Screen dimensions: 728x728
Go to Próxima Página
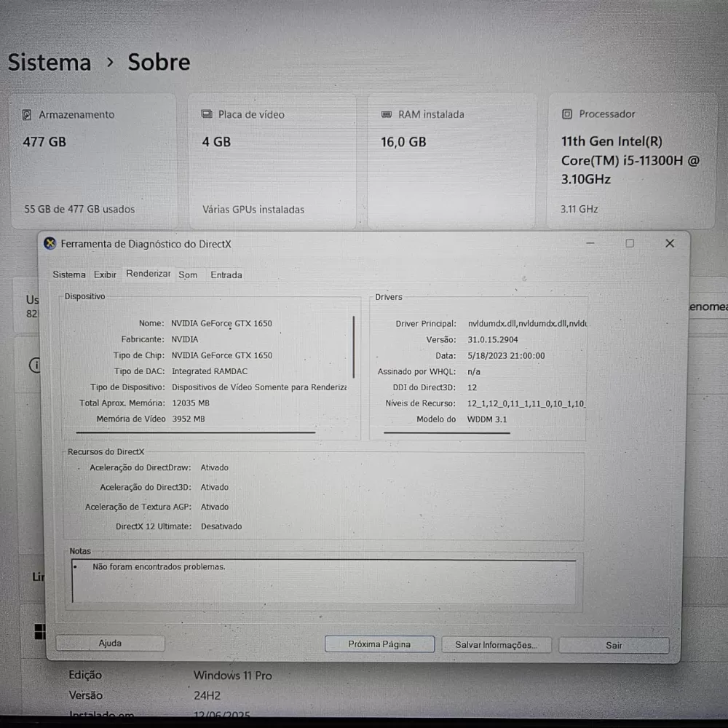pyautogui.click(x=379, y=644)
